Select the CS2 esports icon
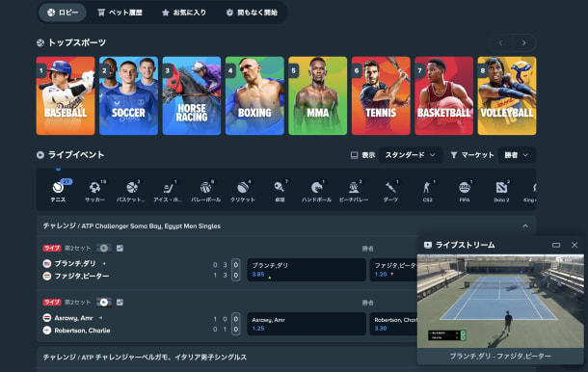 tap(427, 191)
